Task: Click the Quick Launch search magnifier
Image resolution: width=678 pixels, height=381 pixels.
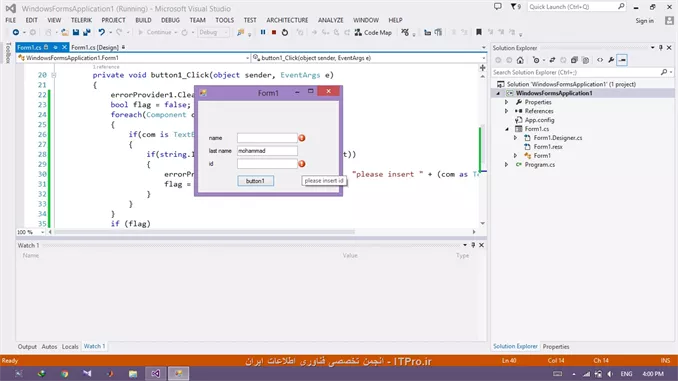Action: click(621, 6)
